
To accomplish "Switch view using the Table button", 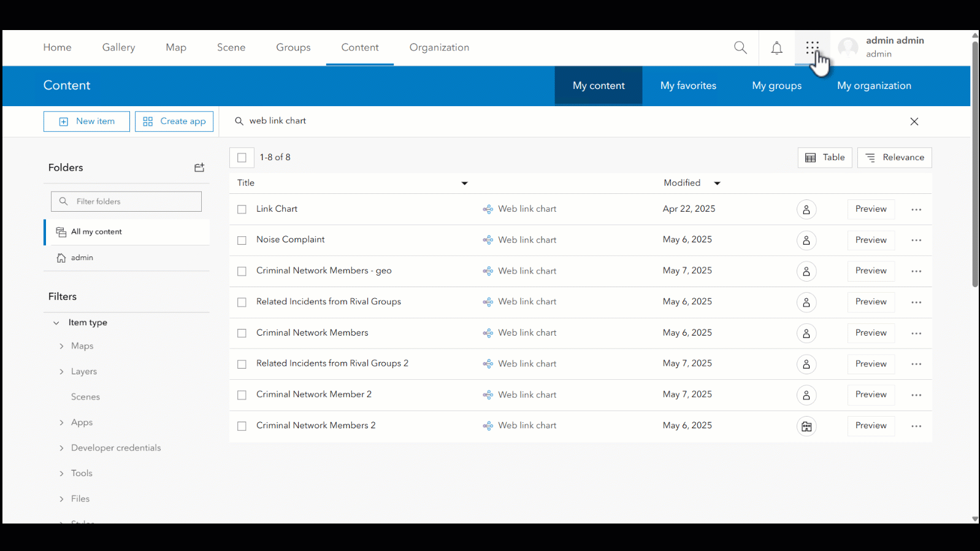I will coord(825,158).
